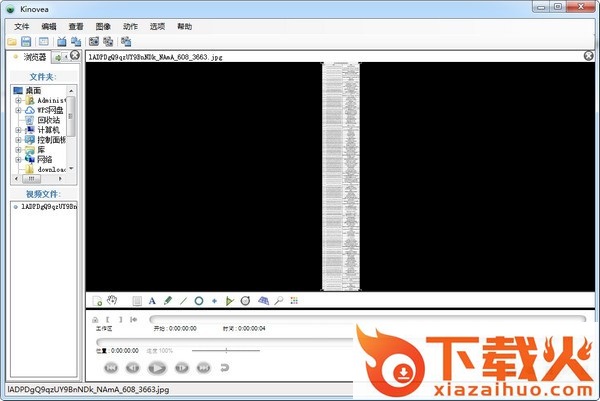Choose the circle drawing tool
600x401 pixels.
click(x=199, y=300)
